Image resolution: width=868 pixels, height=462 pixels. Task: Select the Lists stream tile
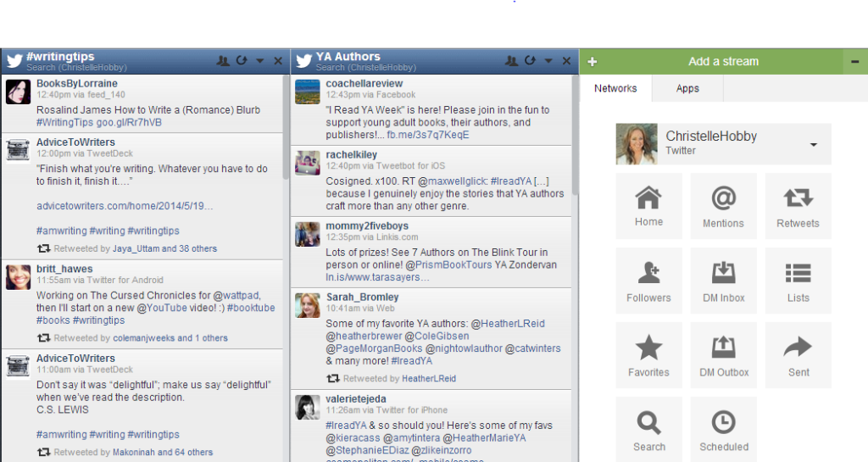[798, 281]
